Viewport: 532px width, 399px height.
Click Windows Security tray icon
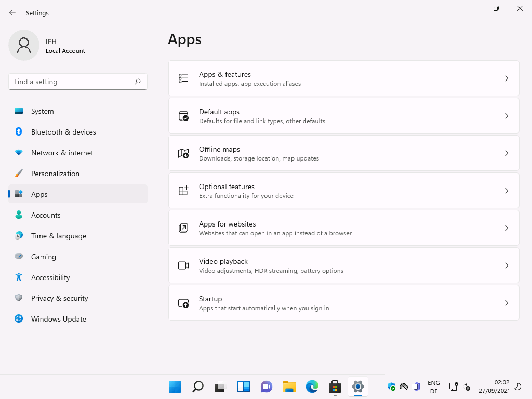tap(391, 387)
